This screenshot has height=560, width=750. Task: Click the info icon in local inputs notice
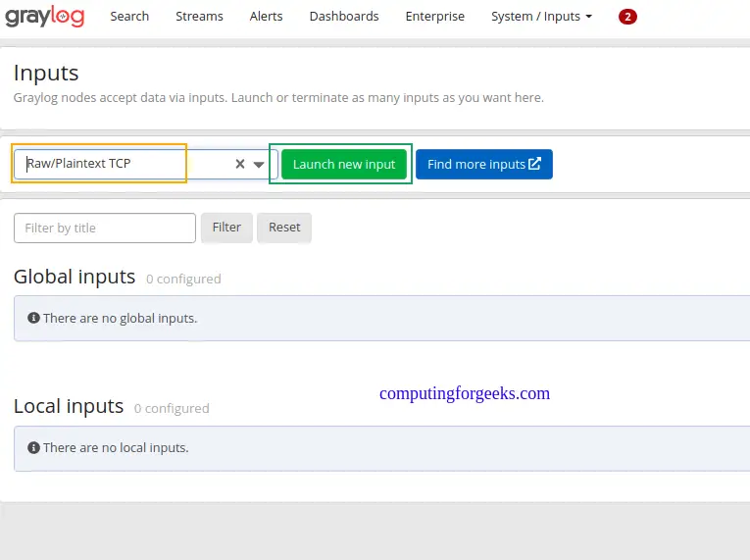(34, 447)
